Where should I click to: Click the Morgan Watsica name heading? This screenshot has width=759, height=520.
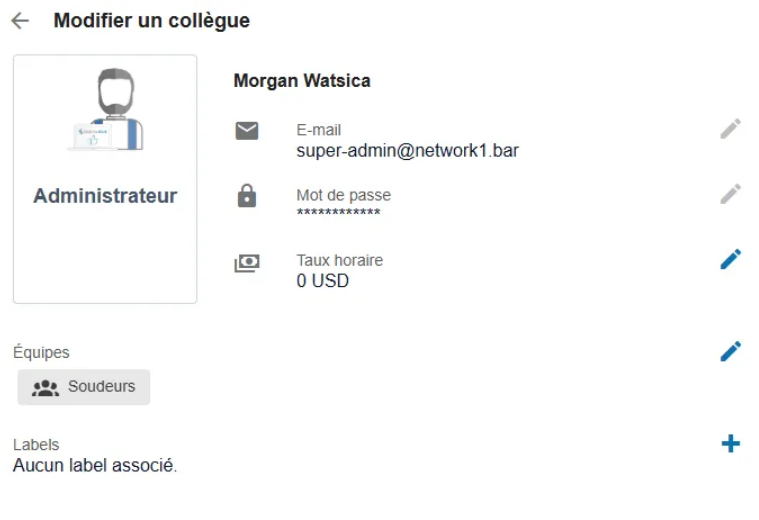(x=302, y=81)
